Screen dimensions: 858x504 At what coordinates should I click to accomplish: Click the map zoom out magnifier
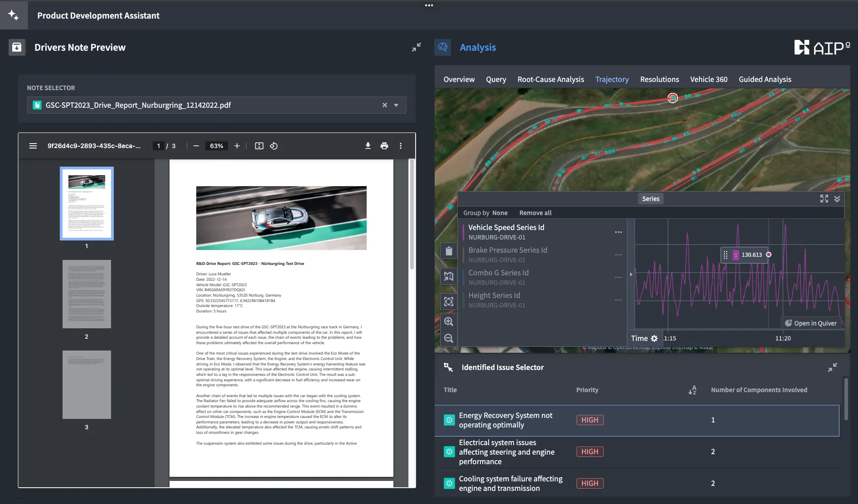(x=449, y=338)
